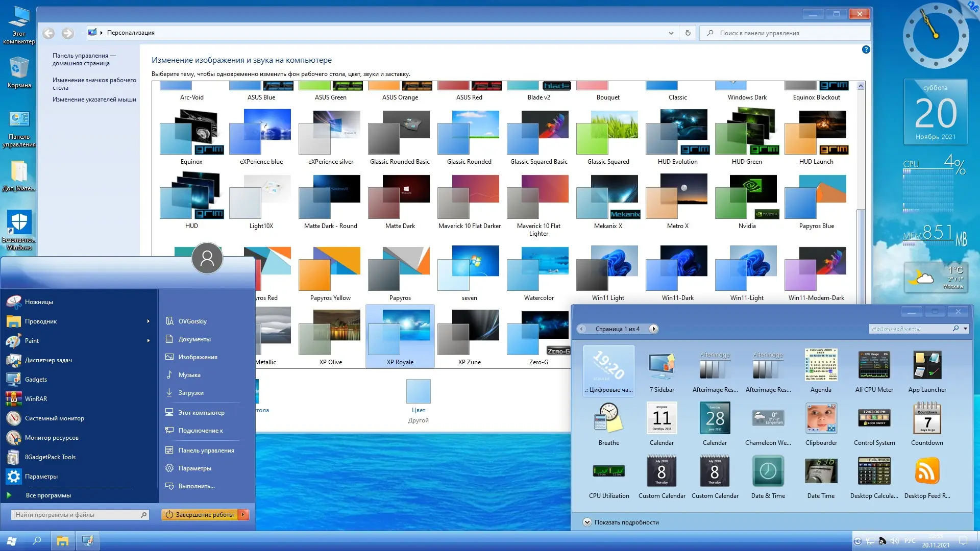Open the Clipboarder gadget icon
The height and width of the screenshot is (551, 980).
click(x=821, y=418)
